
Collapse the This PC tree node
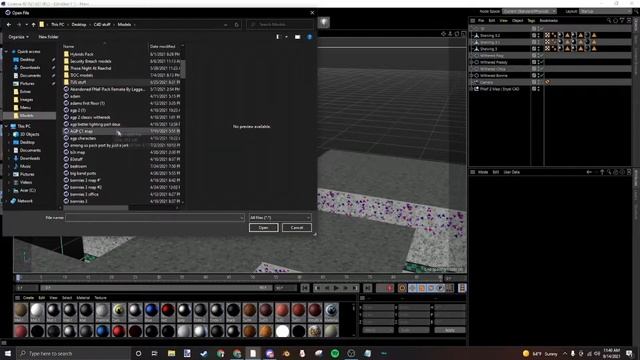pyautogui.click(x=7, y=126)
